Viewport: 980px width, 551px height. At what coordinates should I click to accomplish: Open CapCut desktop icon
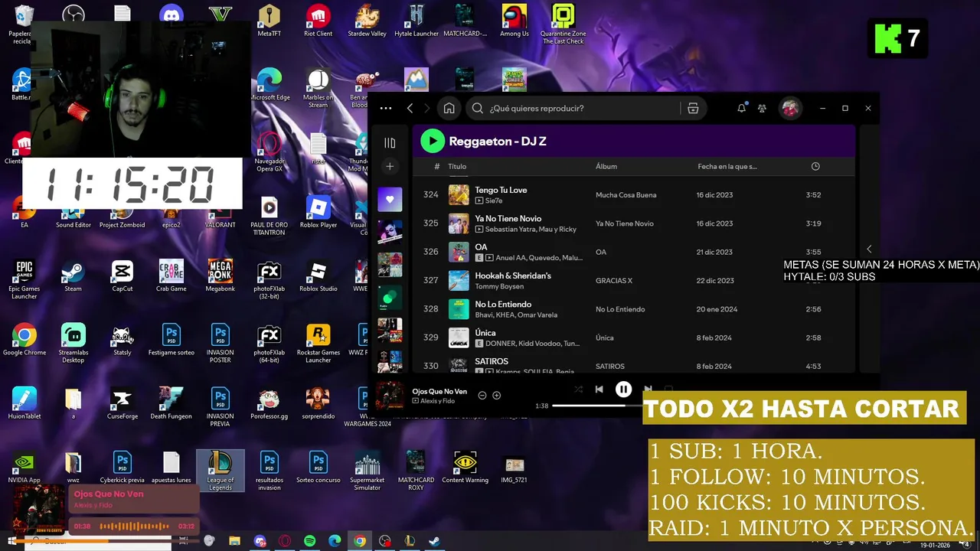coord(122,276)
